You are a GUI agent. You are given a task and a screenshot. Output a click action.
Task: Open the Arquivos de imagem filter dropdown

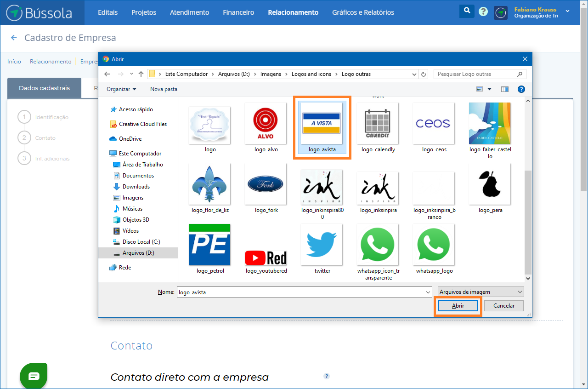(x=481, y=292)
